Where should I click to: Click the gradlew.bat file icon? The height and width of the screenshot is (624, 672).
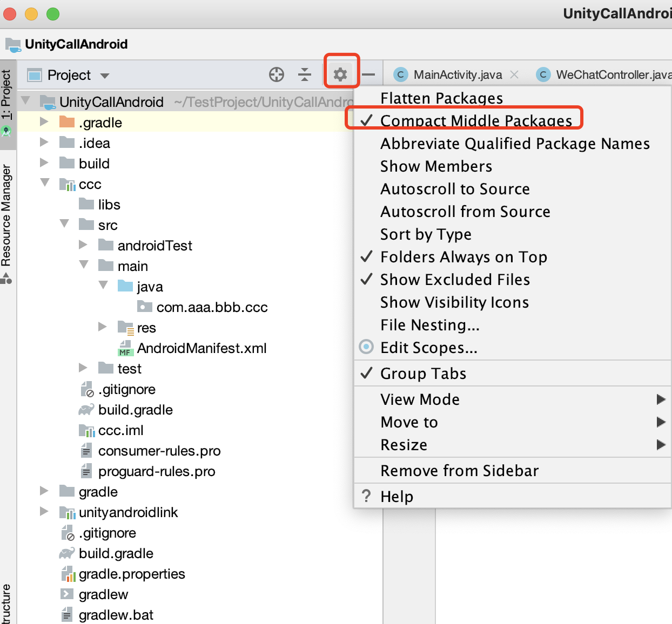[66, 614]
